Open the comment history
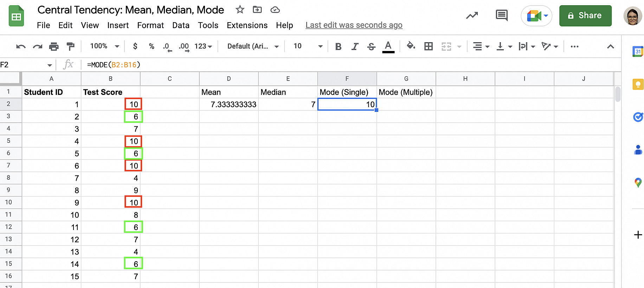 click(502, 15)
